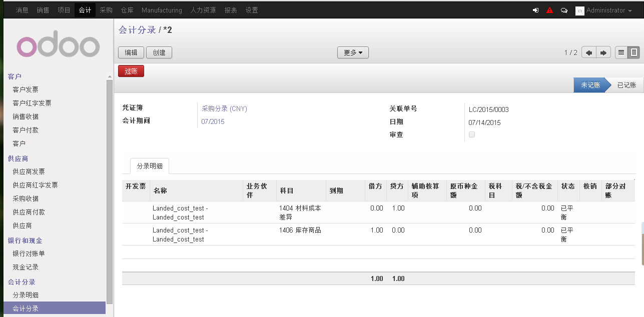Click the Odoo logo
The image size is (644, 317).
point(58,46)
